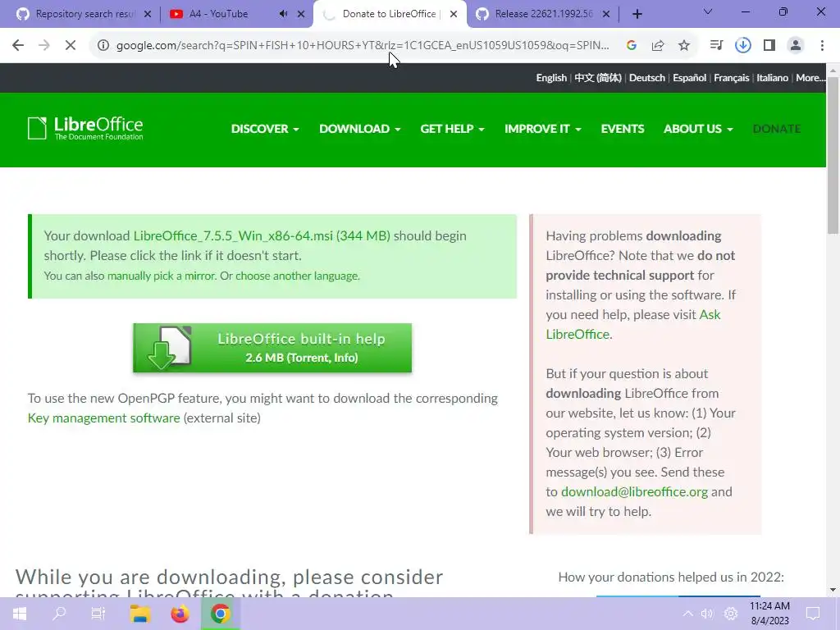Click choose another language link
Image resolution: width=840 pixels, height=630 pixels.
pos(297,276)
